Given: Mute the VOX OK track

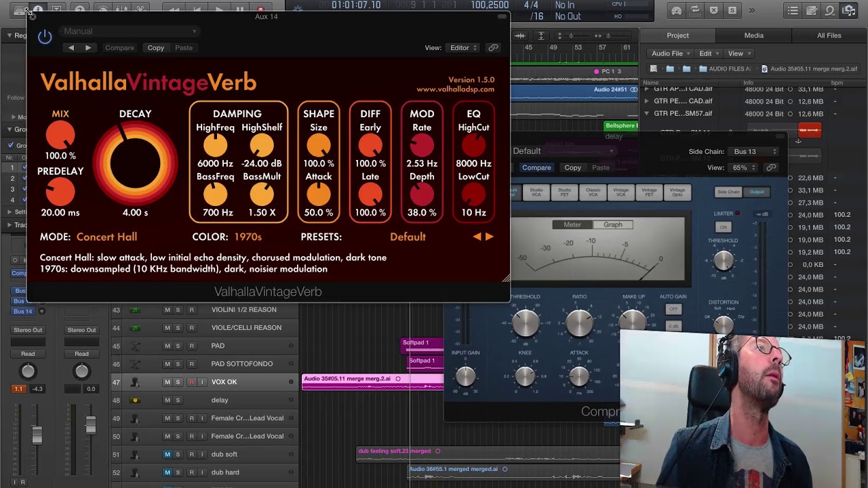Looking at the screenshot, I should (167, 382).
